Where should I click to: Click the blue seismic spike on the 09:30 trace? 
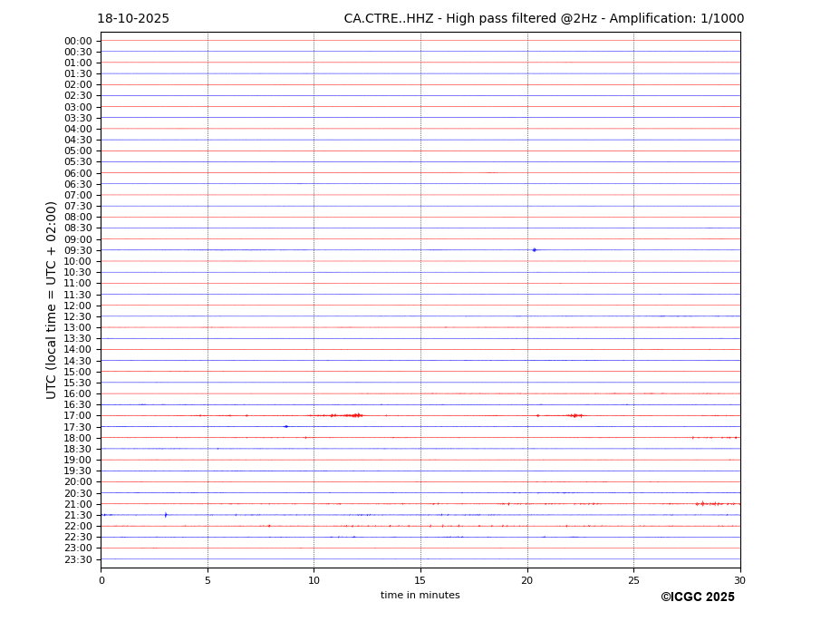pos(534,249)
